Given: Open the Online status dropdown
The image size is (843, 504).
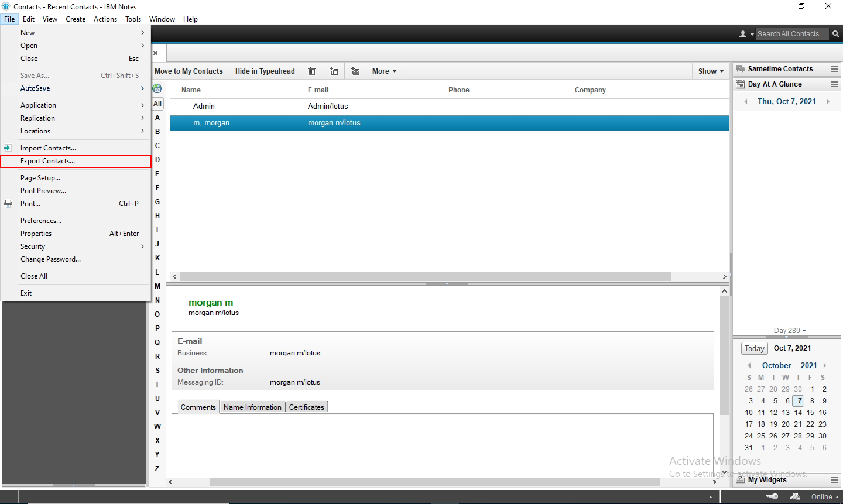Looking at the screenshot, I should coord(825,496).
